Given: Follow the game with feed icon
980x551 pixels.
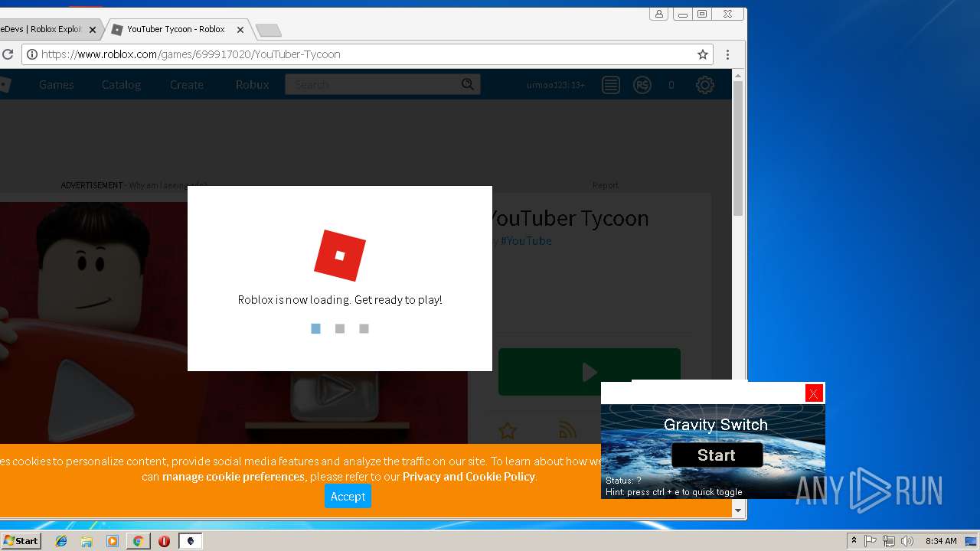Looking at the screenshot, I should pos(567,431).
